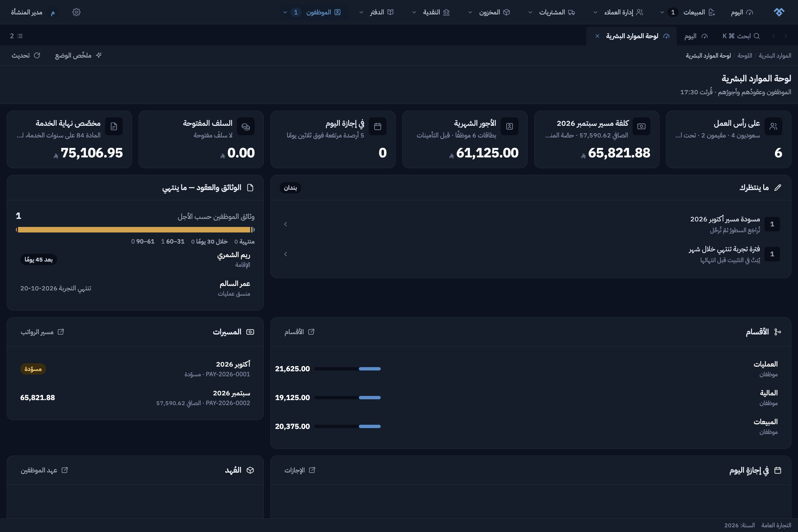Open the ابحث search field

pos(741,36)
